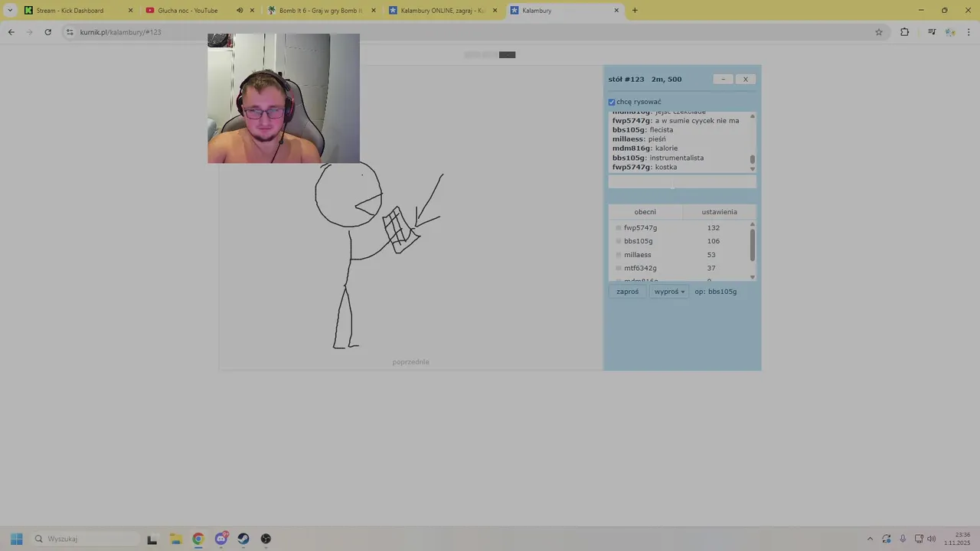This screenshot has width=980, height=551.
Task: Click the dark swatch above the canvas
Action: 507,55
